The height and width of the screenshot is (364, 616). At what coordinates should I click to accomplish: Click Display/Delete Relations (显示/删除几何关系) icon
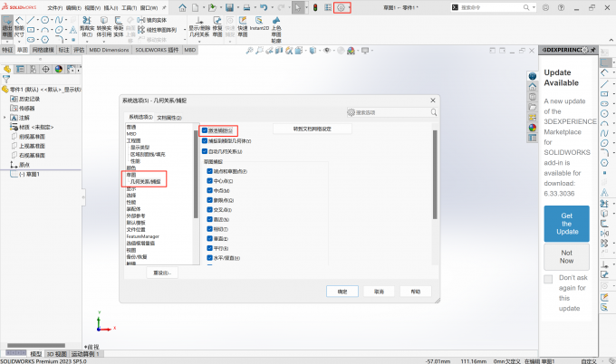pyautogui.click(x=199, y=26)
